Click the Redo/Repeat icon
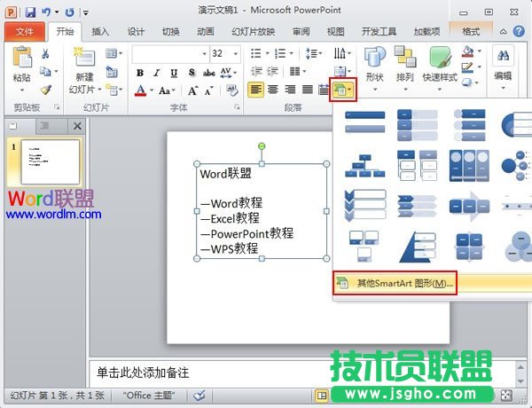Image resolution: width=532 pixels, height=408 pixels. pyautogui.click(x=69, y=12)
